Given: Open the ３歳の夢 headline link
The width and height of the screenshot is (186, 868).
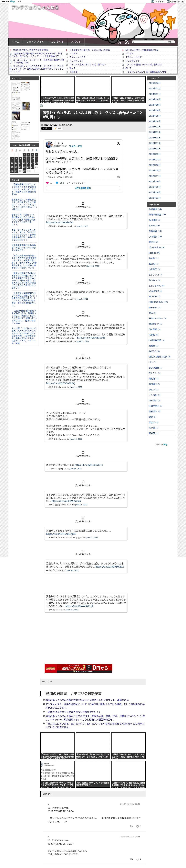Looking at the screenshot, I should tap(74, 72).
